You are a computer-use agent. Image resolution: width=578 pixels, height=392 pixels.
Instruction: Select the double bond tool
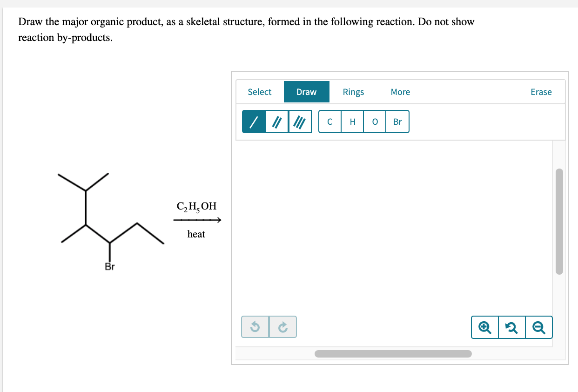click(277, 122)
